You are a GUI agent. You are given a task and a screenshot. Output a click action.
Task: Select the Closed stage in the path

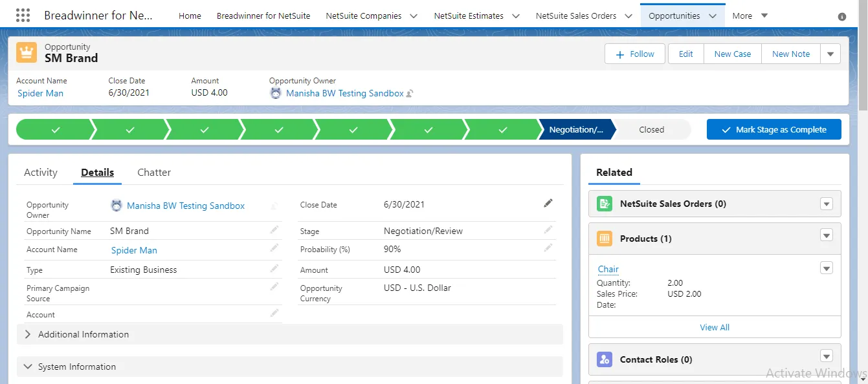(x=652, y=130)
